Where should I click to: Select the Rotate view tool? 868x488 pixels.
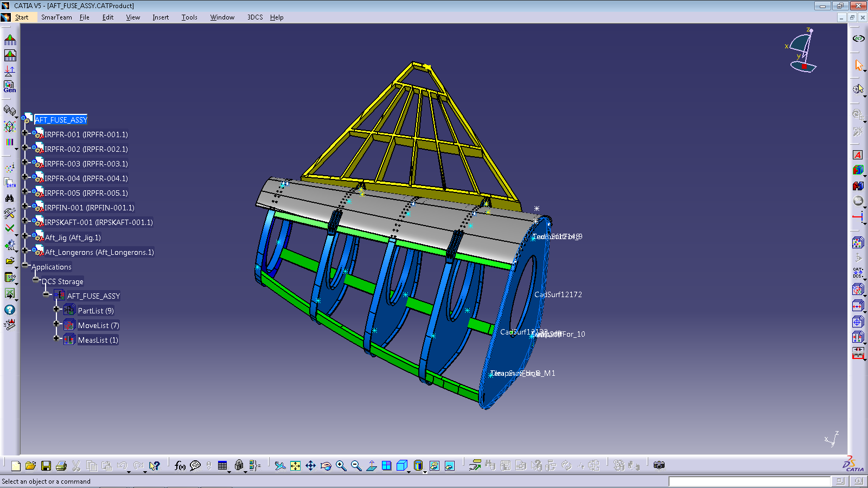(325, 465)
